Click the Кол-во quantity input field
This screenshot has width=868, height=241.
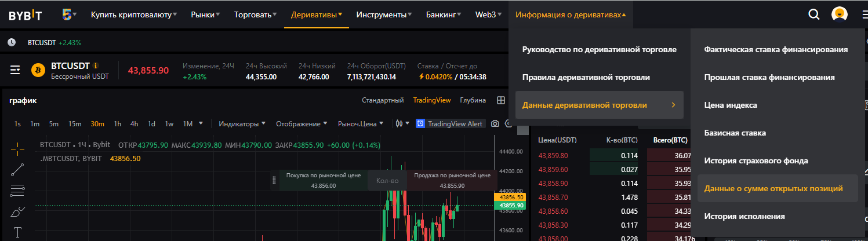point(387,181)
